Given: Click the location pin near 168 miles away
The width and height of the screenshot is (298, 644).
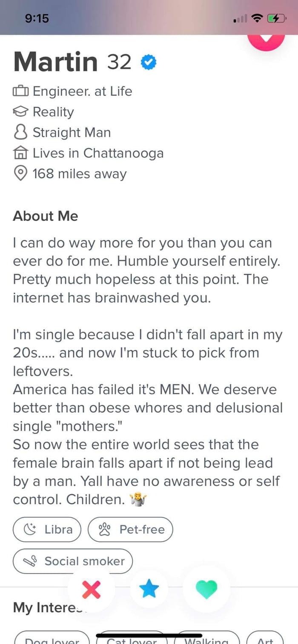Looking at the screenshot, I should [20, 173].
